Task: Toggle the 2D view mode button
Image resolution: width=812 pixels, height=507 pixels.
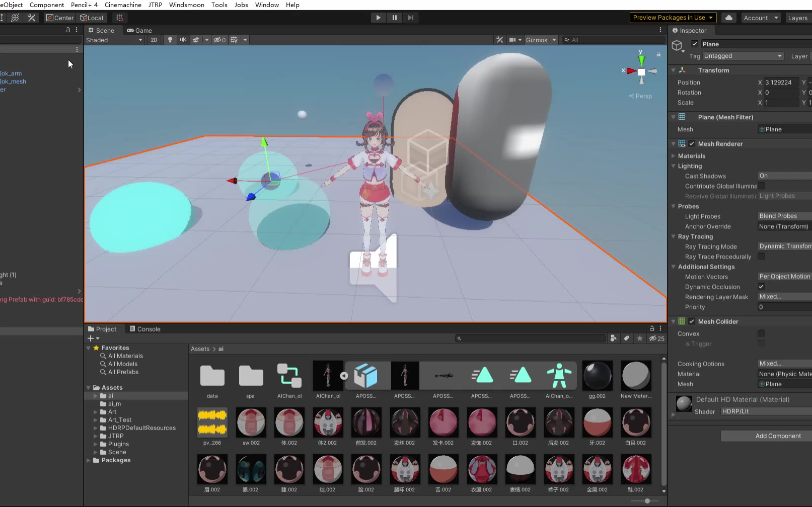Action: click(154, 40)
